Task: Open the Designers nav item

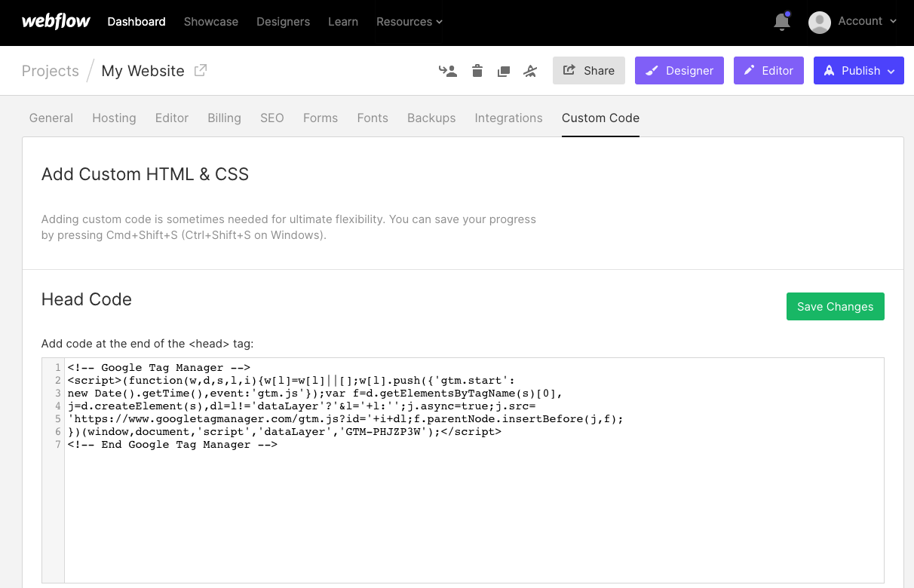Action: (283, 22)
